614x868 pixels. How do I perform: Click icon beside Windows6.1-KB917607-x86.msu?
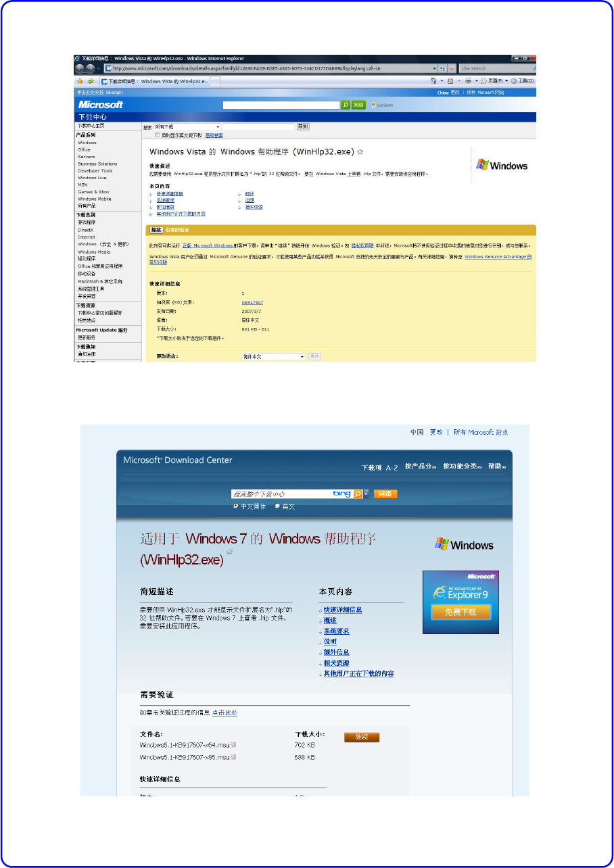234,757
